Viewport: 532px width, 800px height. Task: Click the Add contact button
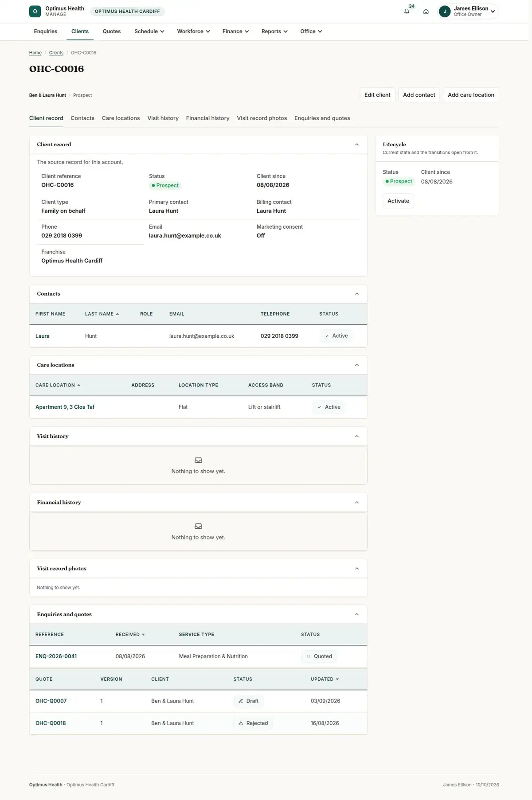click(419, 95)
